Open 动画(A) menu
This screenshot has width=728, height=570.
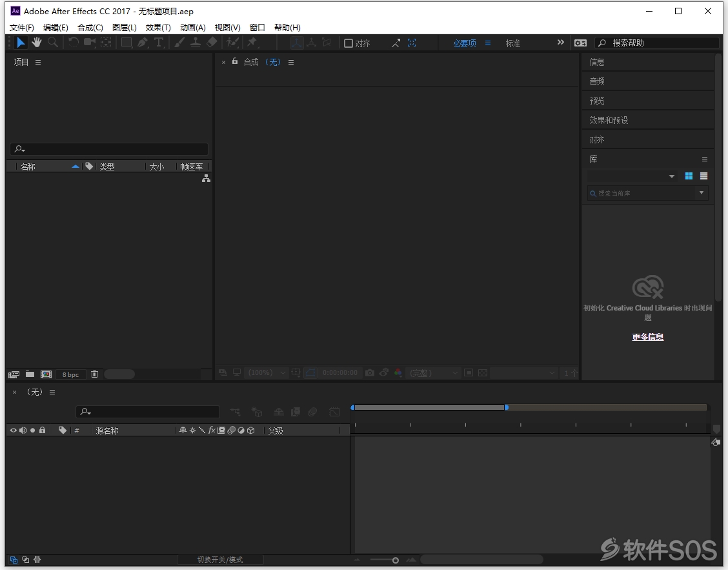pos(193,27)
